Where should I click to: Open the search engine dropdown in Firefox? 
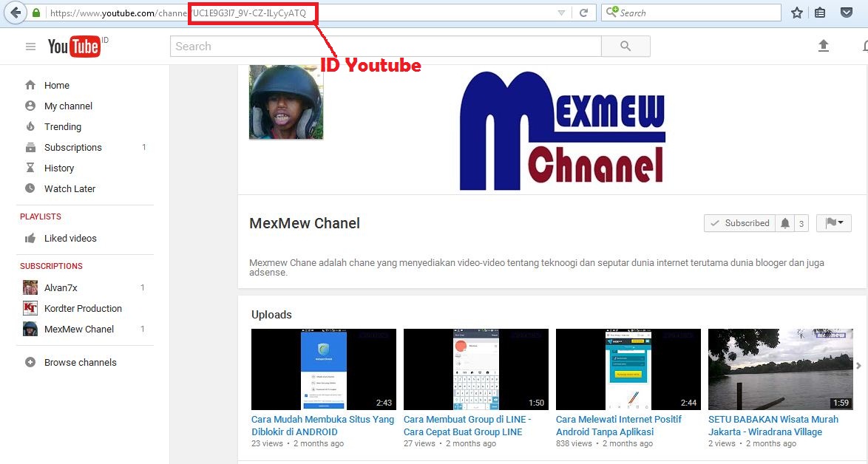[613, 12]
